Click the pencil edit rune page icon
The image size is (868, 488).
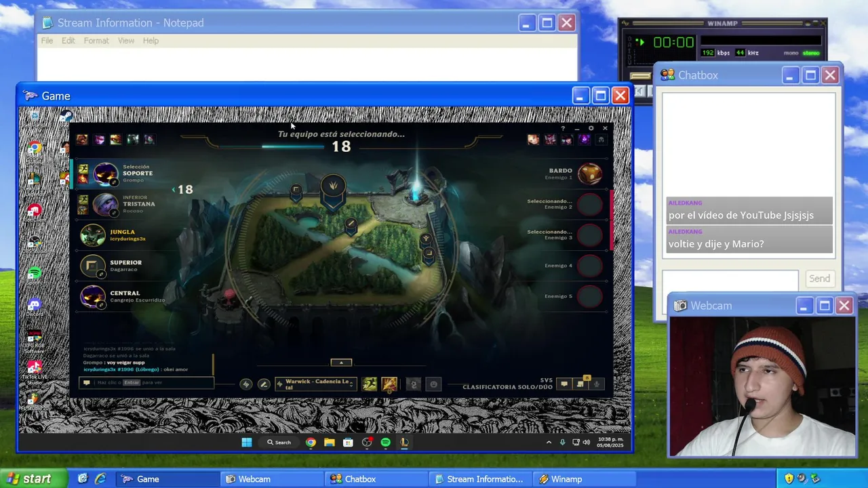264,384
